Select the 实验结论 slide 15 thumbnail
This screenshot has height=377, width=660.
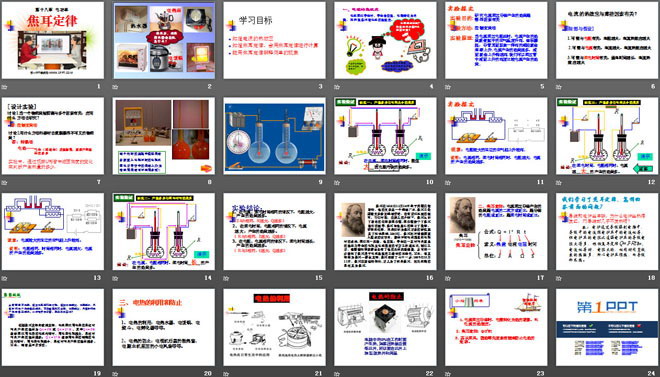click(274, 231)
